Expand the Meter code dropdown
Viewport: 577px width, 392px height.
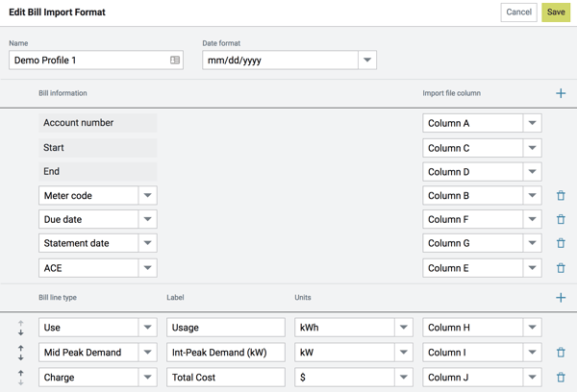point(147,196)
